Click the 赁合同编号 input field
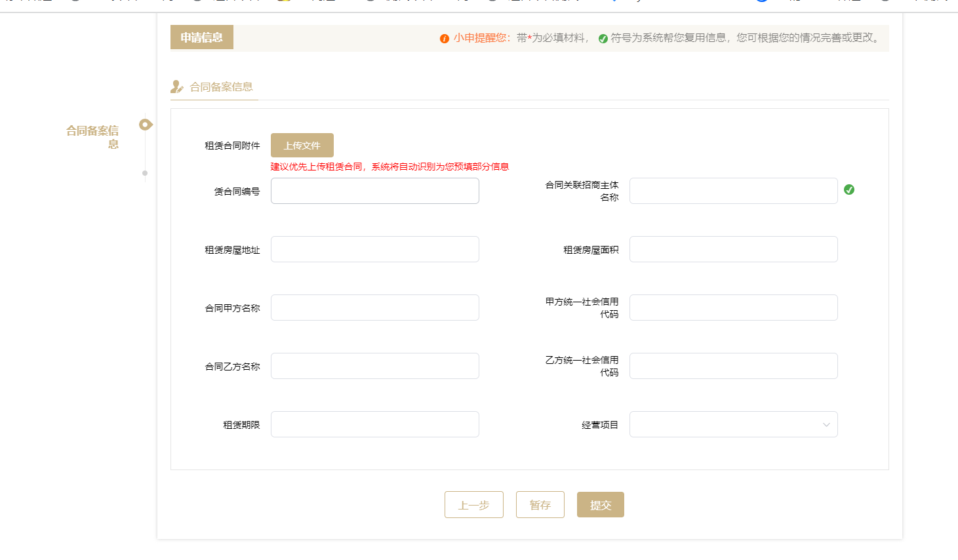The height and width of the screenshot is (560, 958). 374,190
